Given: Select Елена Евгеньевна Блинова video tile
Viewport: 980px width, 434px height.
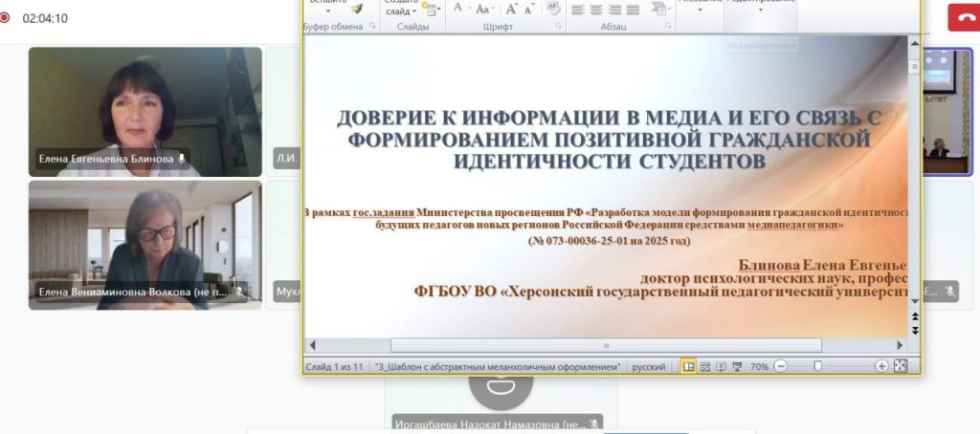Looking at the screenshot, I should click(x=145, y=112).
